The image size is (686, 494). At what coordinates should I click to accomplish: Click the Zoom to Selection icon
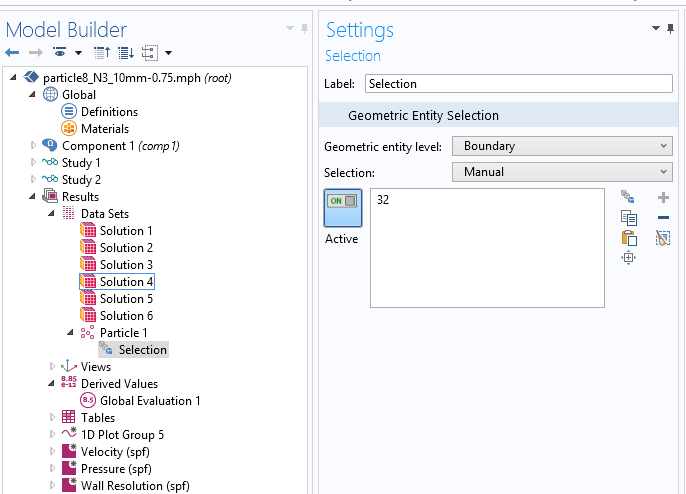(x=629, y=258)
